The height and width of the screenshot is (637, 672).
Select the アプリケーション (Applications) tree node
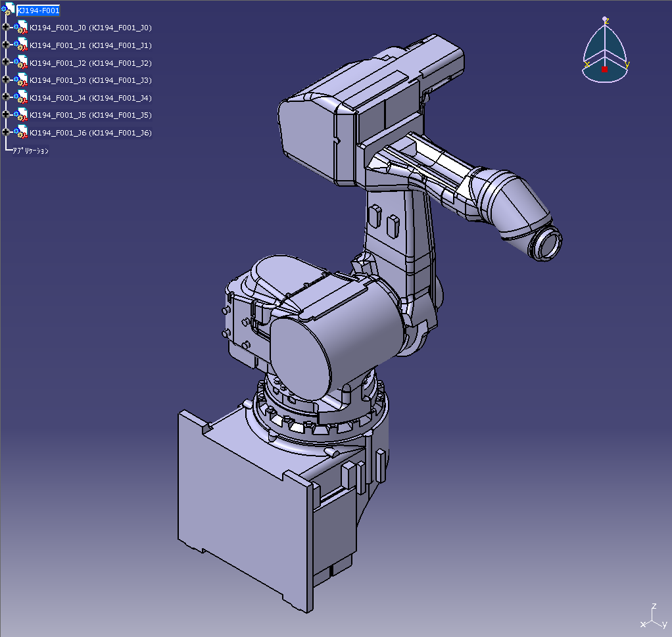30,151
